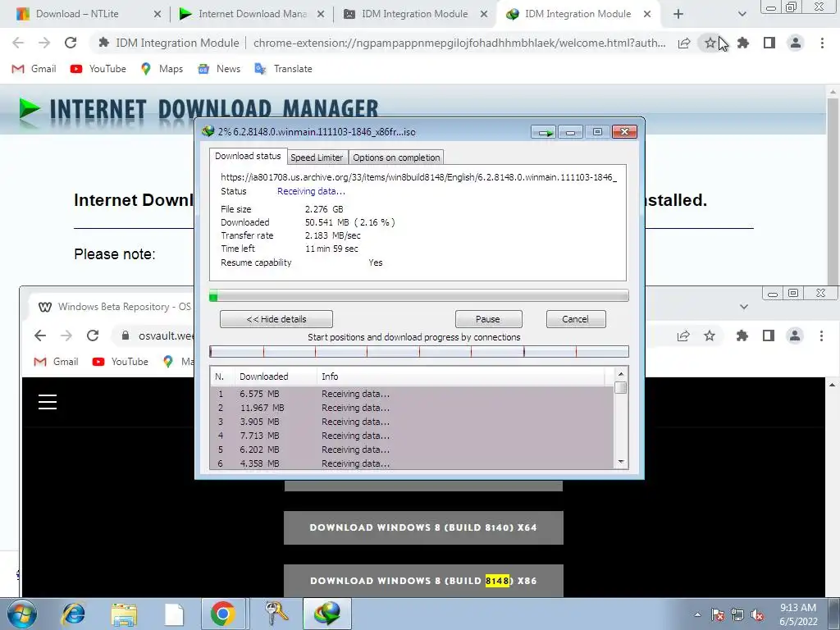Viewport: 840px width, 630px height.
Task: Reload the Windows Beta Repository page
Action: click(x=93, y=336)
